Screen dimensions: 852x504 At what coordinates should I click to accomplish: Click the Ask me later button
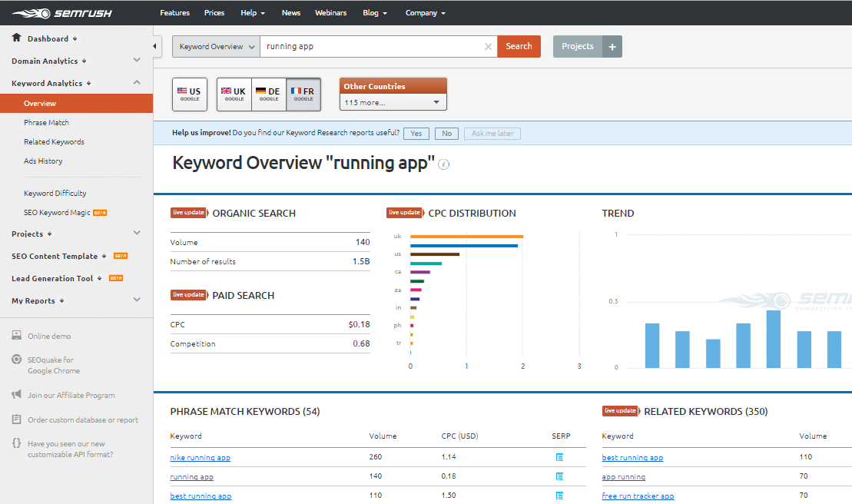[x=492, y=134]
